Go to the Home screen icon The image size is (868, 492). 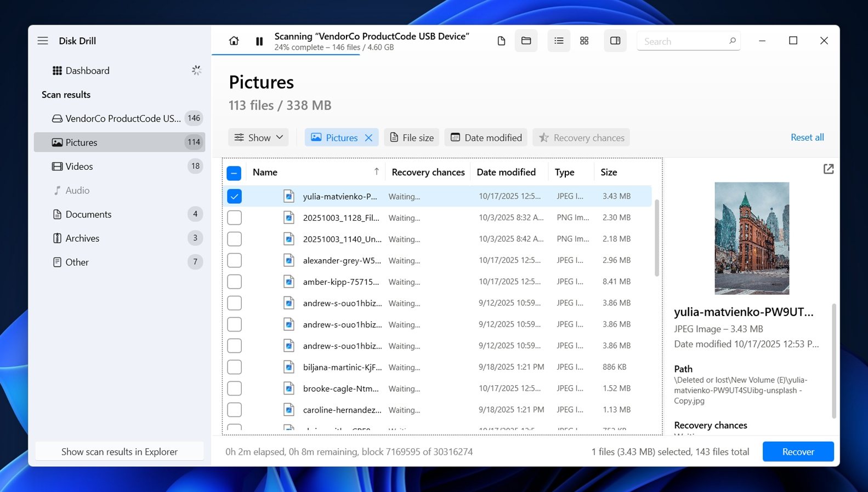[x=234, y=41]
